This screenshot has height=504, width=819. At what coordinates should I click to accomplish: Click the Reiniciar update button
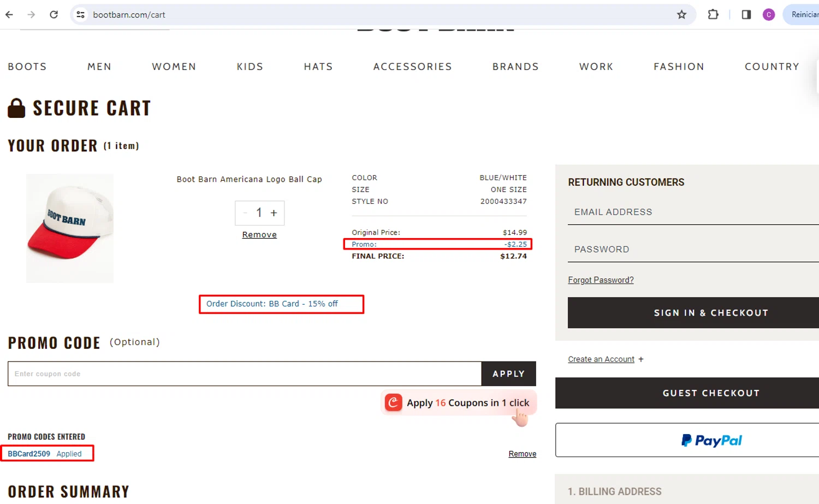[x=803, y=15]
